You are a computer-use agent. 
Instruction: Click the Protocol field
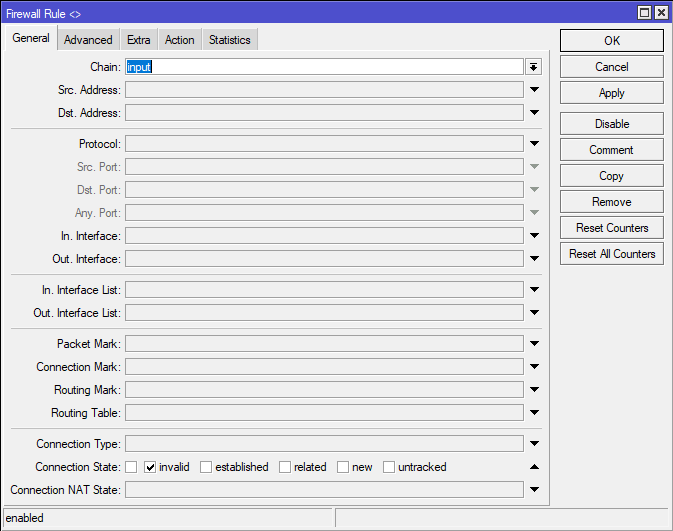pos(324,143)
